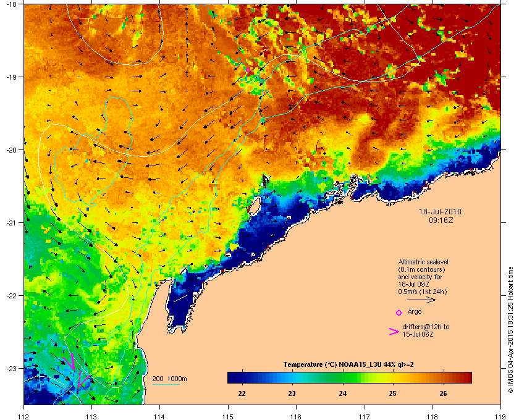Image resolution: width=519 pixels, height=420 pixels.
Task: Click the cyan 200 1000m legend line
Action: (166, 385)
